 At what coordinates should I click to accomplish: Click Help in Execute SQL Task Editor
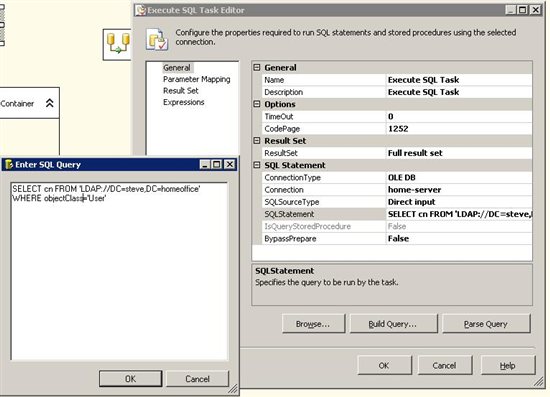(508, 365)
